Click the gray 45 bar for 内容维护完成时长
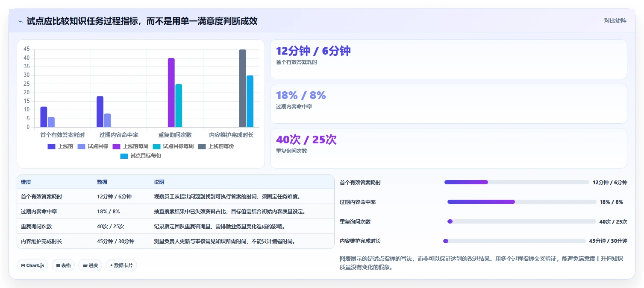Viewport: 644px width, 288px height. point(242,88)
